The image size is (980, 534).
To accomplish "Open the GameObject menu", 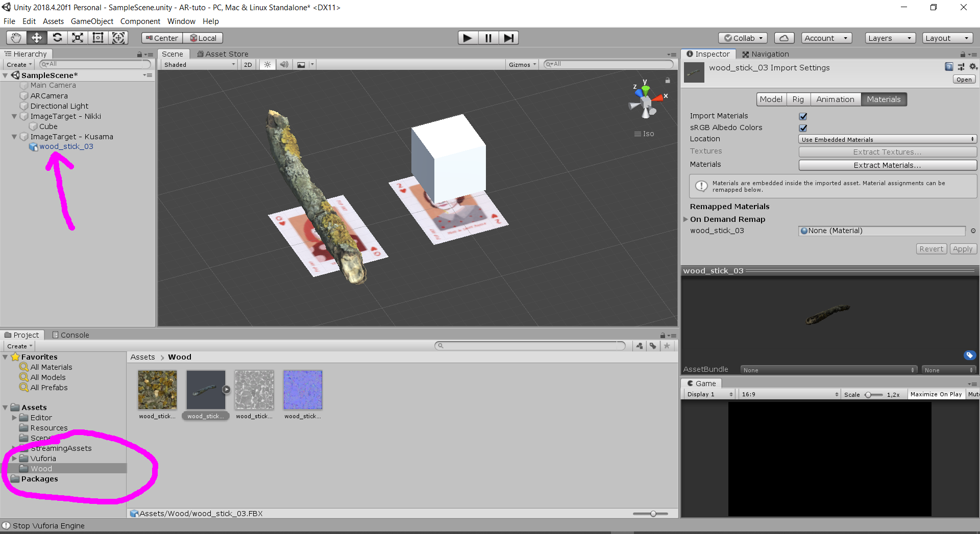I will [x=92, y=21].
